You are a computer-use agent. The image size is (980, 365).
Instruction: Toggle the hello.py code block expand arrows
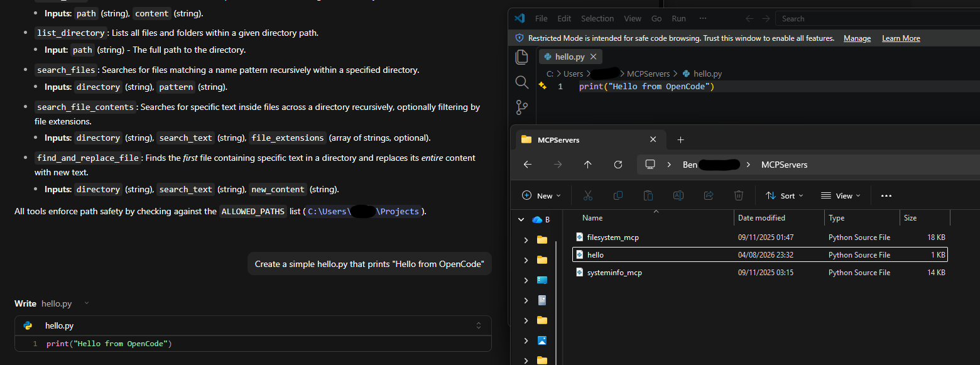pyautogui.click(x=479, y=325)
